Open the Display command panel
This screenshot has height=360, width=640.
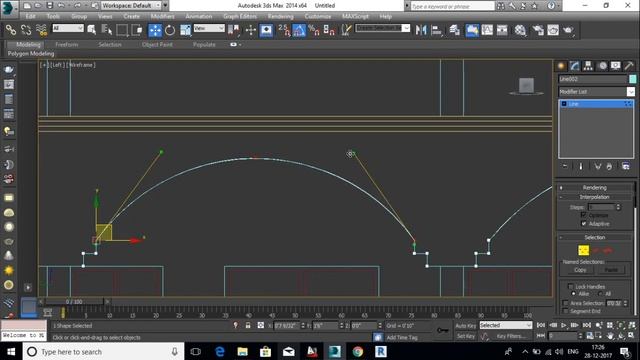[x=616, y=66]
